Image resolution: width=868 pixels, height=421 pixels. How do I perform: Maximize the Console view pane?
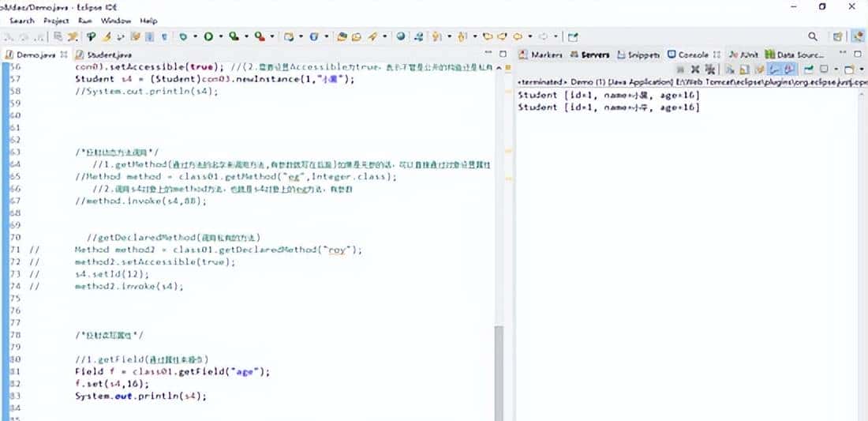pyautogui.click(x=858, y=55)
